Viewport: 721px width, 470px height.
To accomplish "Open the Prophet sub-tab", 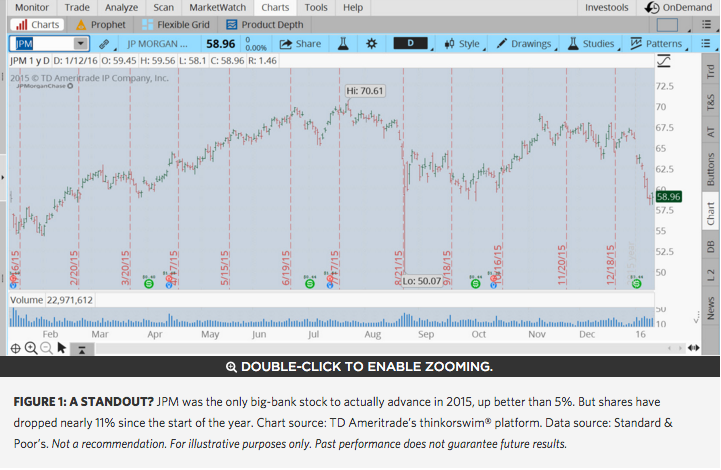I will [x=101, y=24].
